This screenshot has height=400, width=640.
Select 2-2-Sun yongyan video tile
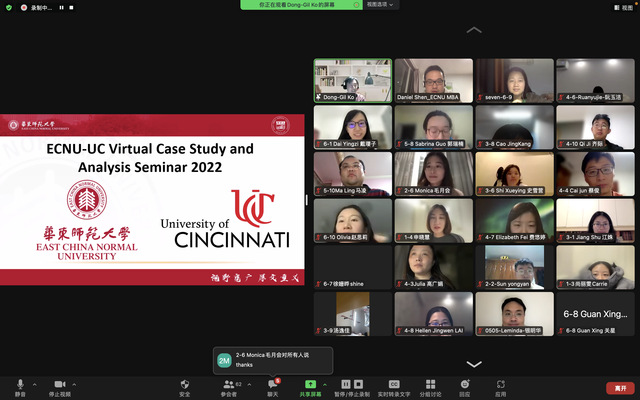[x=515, y=267]
